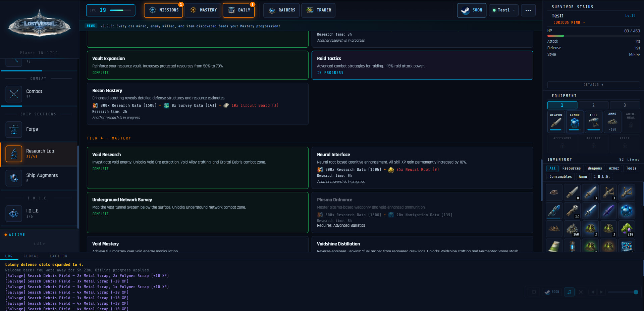Select the Forge ship section icon
This screenshot has height=311, width=644.
(x=14, y=129)
